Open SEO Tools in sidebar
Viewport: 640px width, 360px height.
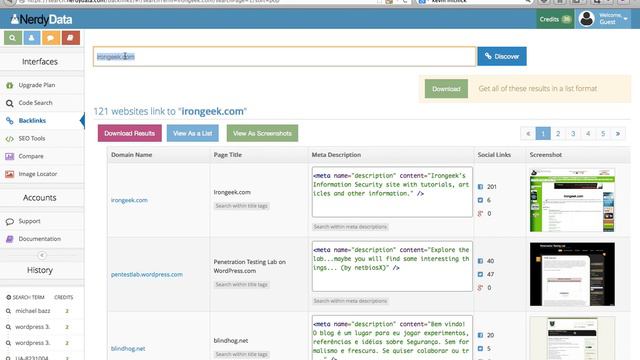31,138
